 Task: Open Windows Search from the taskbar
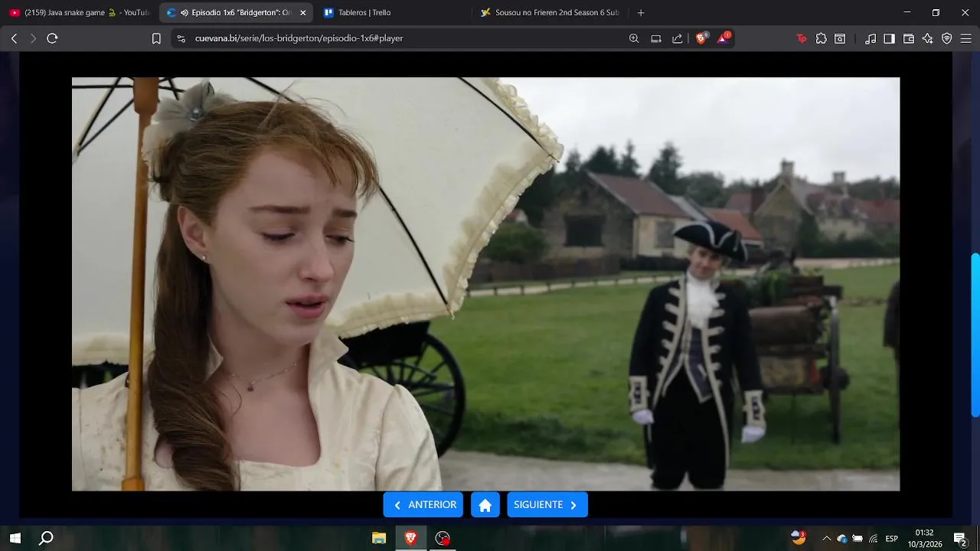pyautogui.click(x=46, y=538)
